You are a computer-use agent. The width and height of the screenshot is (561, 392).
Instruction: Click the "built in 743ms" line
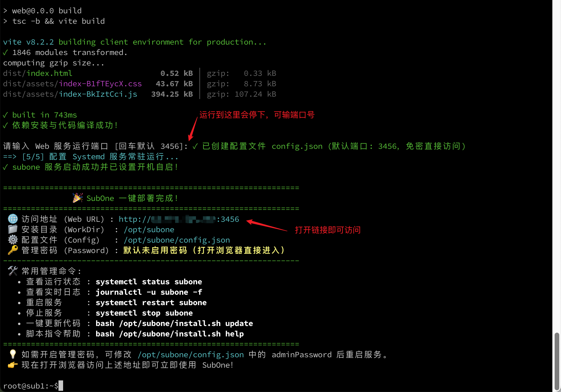coord(40,115)
